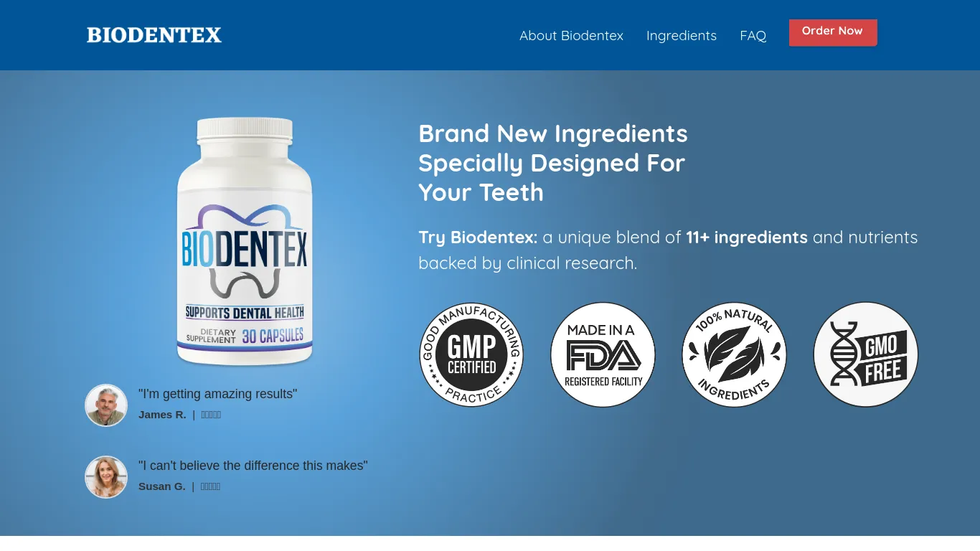Open the FAQ menu item
980x551 pixels.
click(x=753, y=35)
